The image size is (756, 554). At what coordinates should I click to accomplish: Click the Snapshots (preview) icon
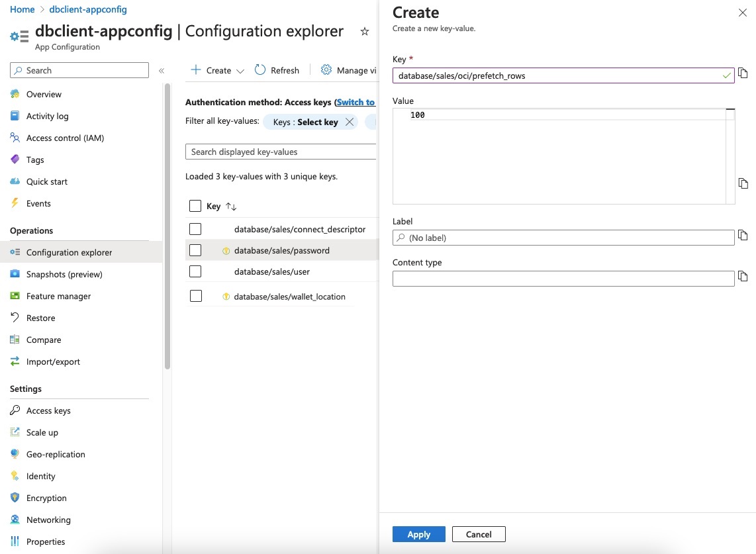click(x=15, y=274)
